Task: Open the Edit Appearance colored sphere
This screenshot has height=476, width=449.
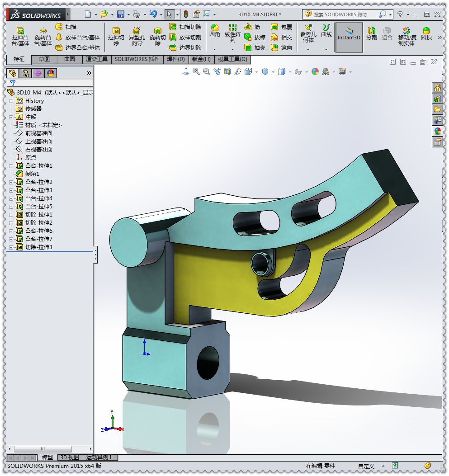Action: click(315, 71)
